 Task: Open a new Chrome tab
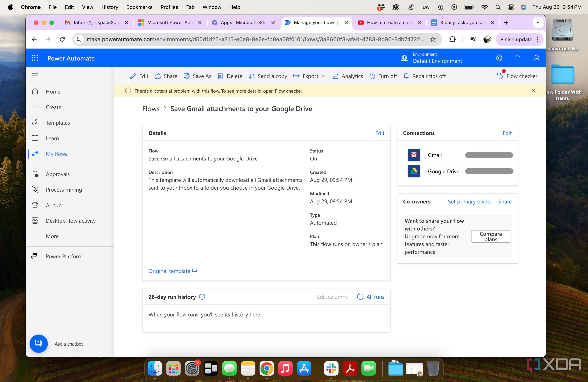pyautogui.click(x=506, y=23)
